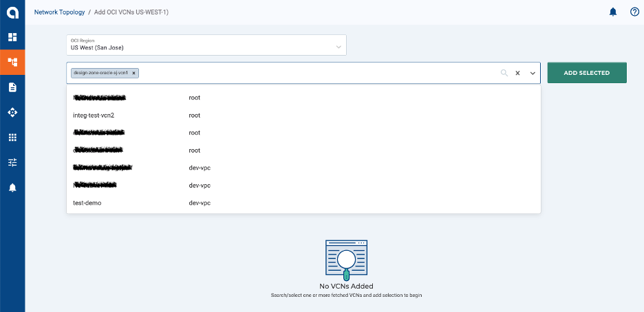Click the four-arrows move sidebar icon

12,112
